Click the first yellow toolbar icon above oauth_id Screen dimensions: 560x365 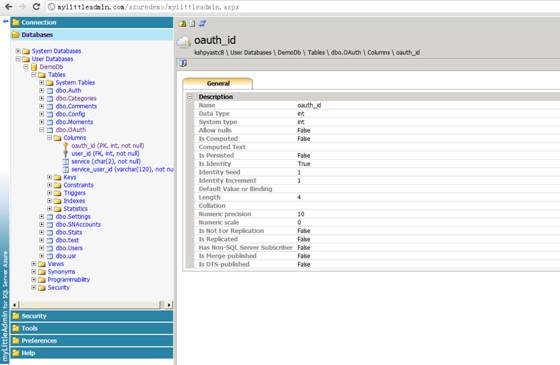(x=182, y=24)
